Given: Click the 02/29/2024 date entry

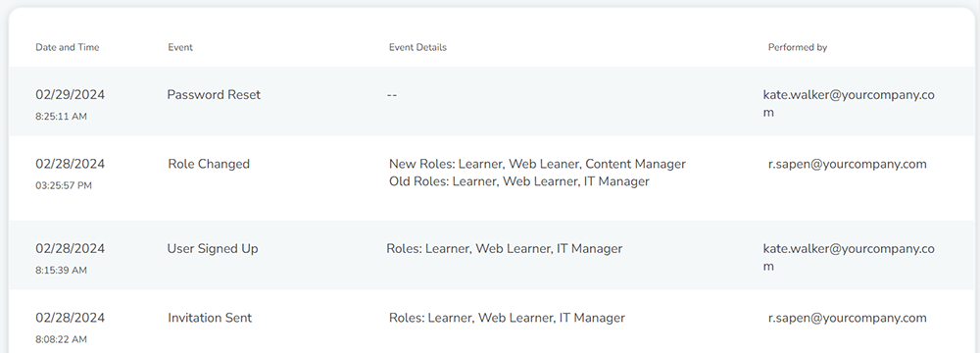Looking at the screenshot, I should pos(70,94).
